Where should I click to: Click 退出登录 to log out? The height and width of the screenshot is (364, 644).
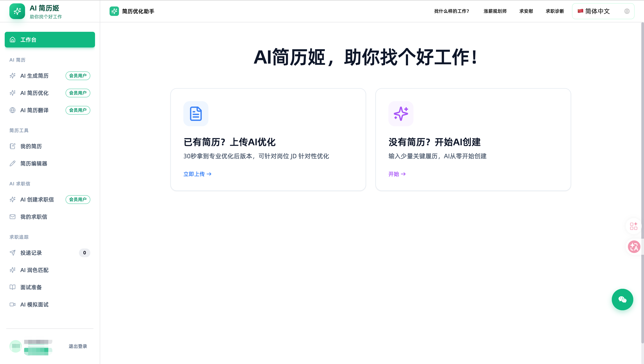pos(78,346)
